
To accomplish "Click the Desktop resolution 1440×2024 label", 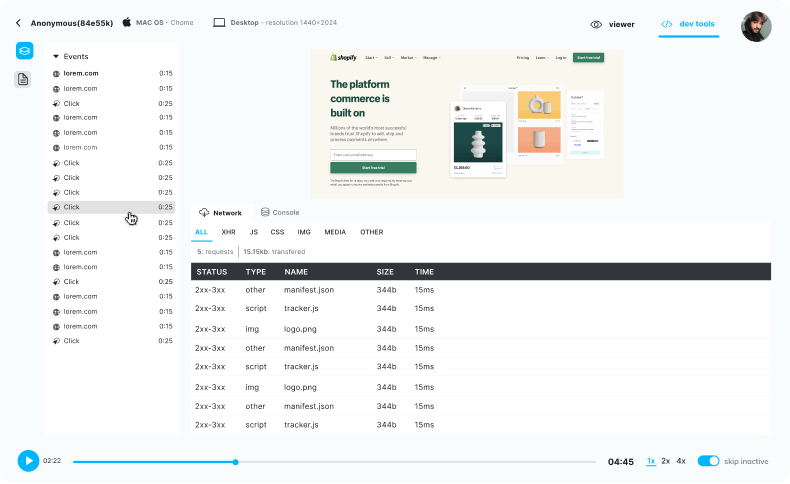I will click(x=284, y=23).
